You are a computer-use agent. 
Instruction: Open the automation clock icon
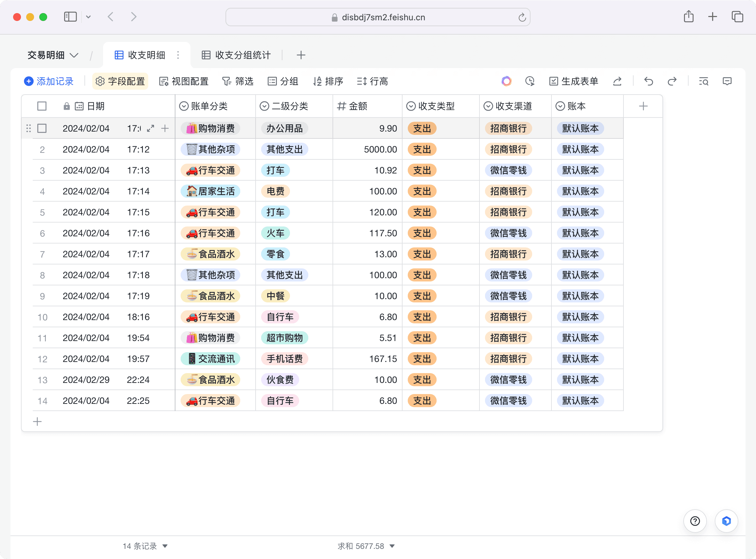click(530, 81)
